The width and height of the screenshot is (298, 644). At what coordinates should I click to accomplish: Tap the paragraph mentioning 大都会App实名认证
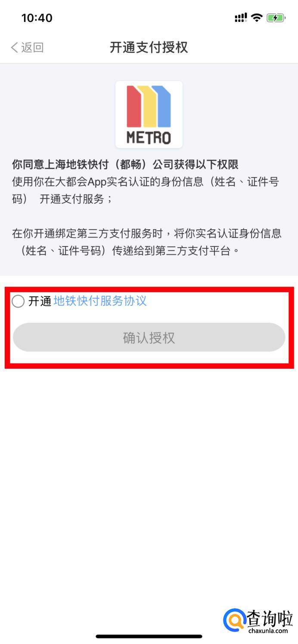(146, 191)
